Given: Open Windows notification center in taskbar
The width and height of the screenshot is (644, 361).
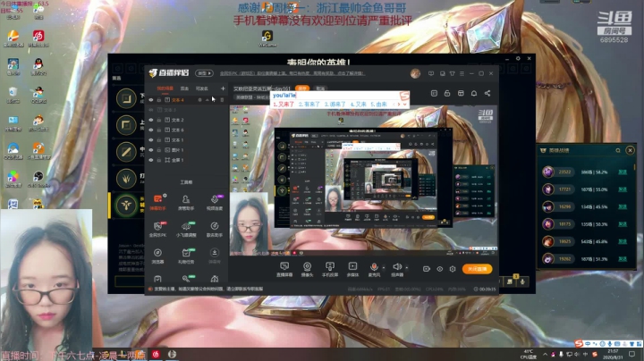Looking at the screenshot, I should click(631, 354).
